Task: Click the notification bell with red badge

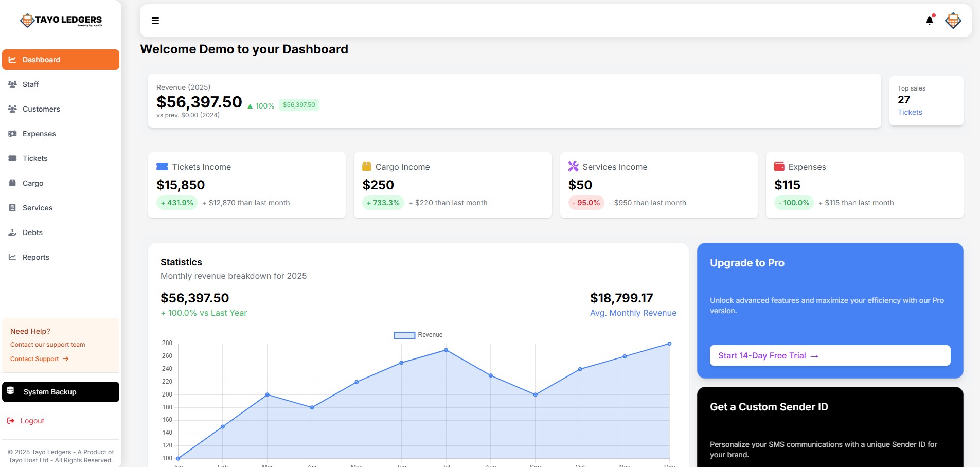Action: click(x=928, y=20)
